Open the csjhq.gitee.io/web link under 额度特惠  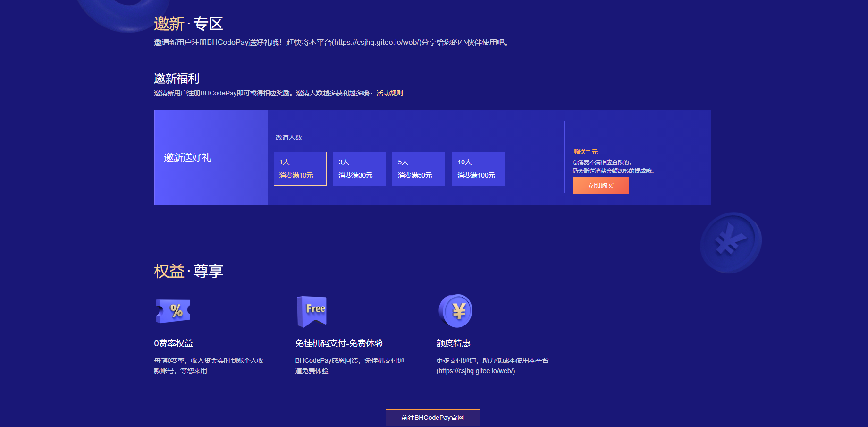475,371
